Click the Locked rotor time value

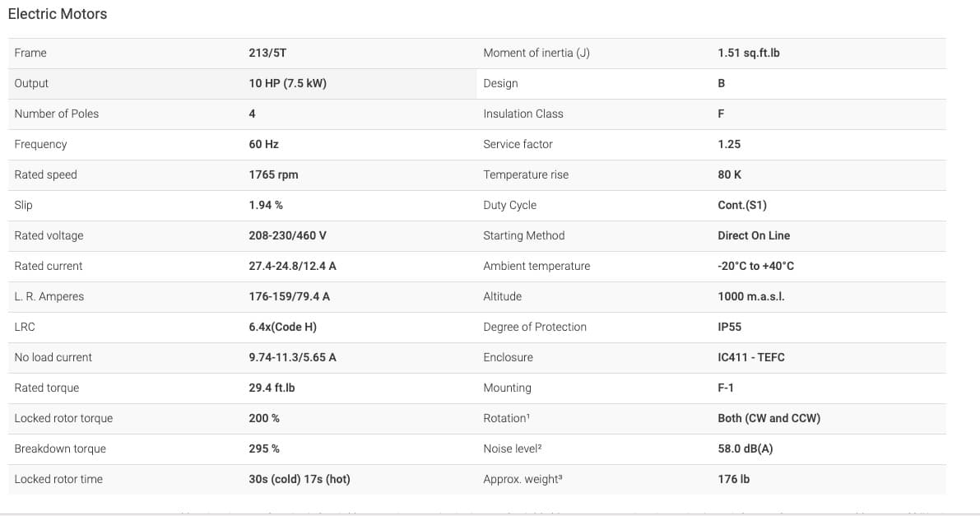[300, 480]
